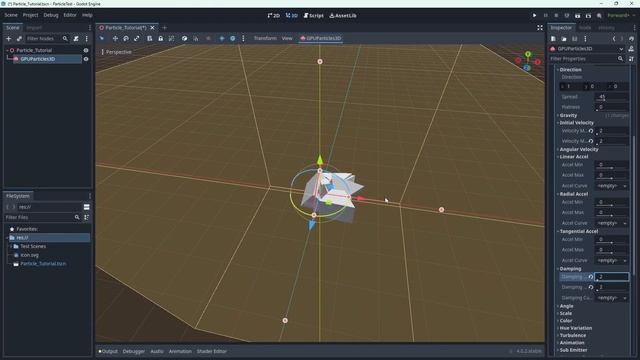Open the Scene menu
This screenshot has height=360, width=640.
(x=11, y=15)
